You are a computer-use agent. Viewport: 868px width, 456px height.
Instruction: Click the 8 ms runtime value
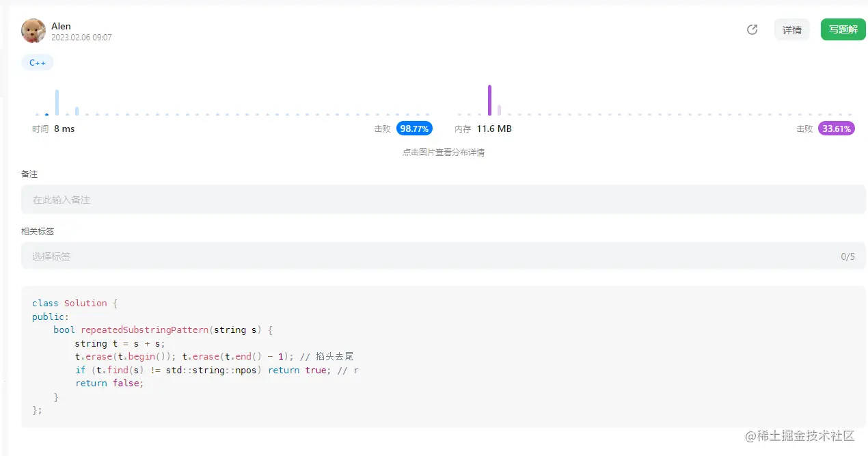[x=64, y=129]
